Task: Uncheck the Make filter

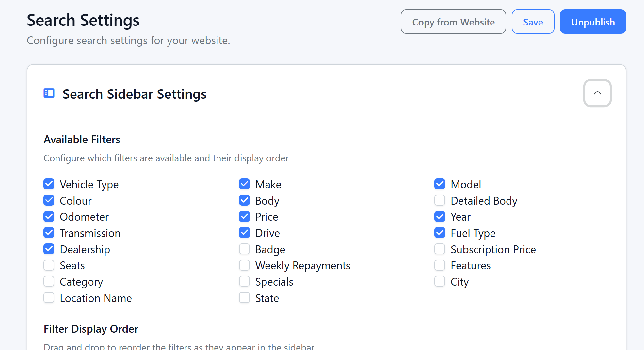Action: 244,184
